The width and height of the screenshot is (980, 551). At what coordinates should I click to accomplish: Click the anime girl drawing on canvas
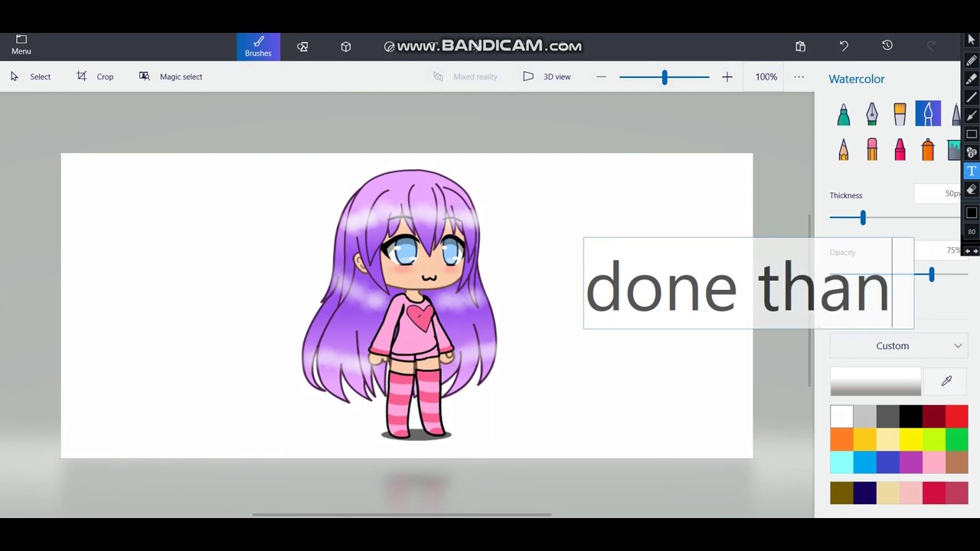click(401, 304)
